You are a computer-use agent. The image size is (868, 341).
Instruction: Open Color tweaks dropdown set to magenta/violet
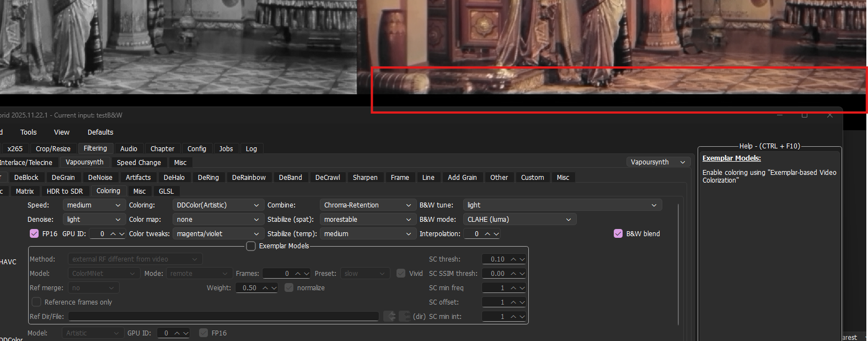[217, 234]
